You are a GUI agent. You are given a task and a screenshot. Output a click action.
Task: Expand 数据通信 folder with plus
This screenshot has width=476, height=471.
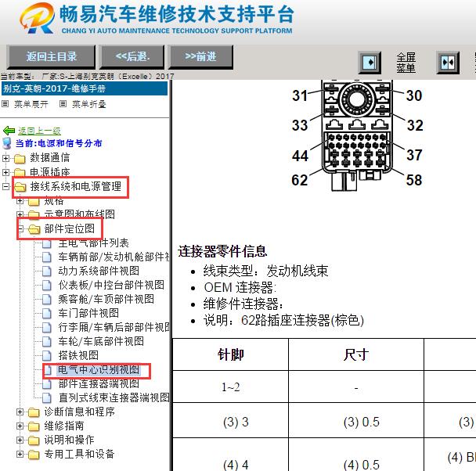pos(5,158)
